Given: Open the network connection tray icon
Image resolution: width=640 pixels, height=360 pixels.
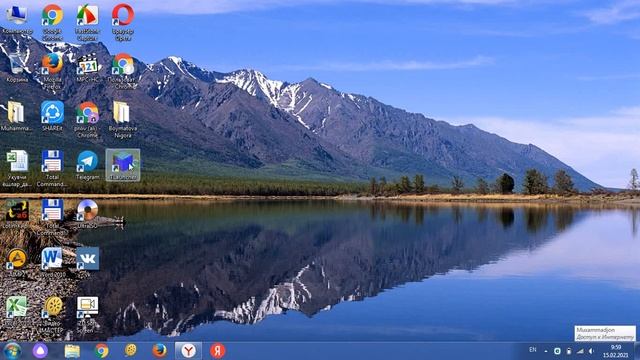Looking at the screenshot, I should click(580, 351).
